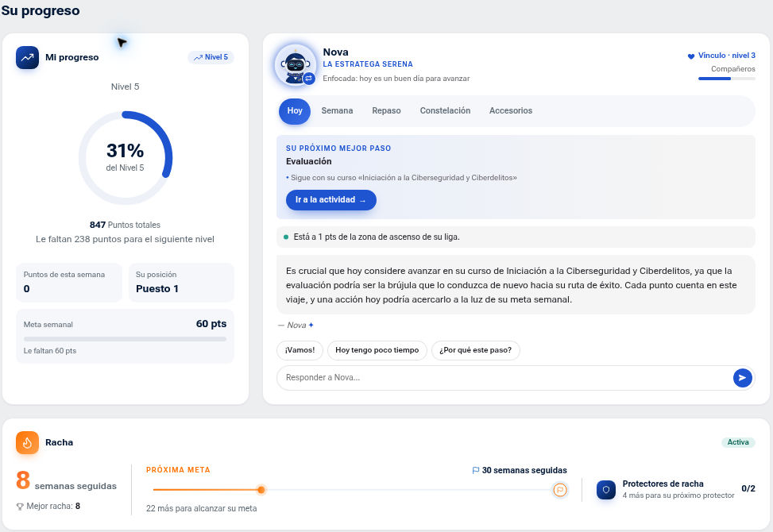Click the 60 pts weekly goal value
The width and height of the screenshot is (773, 532).
tap(211, 324)
